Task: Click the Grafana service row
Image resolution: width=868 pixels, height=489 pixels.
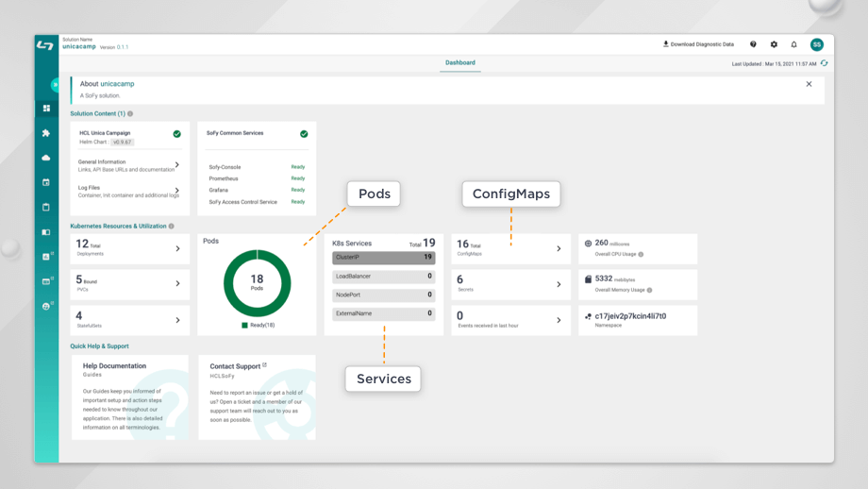Action: point(257,190)
